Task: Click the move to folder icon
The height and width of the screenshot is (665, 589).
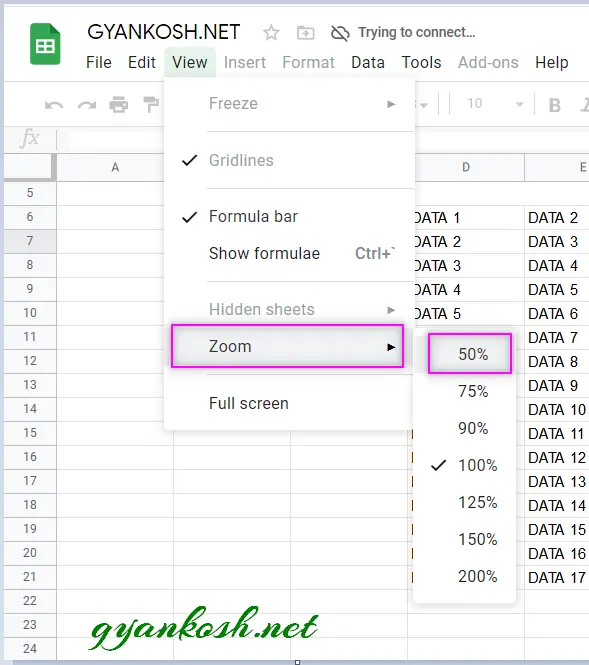Action: 305,33
